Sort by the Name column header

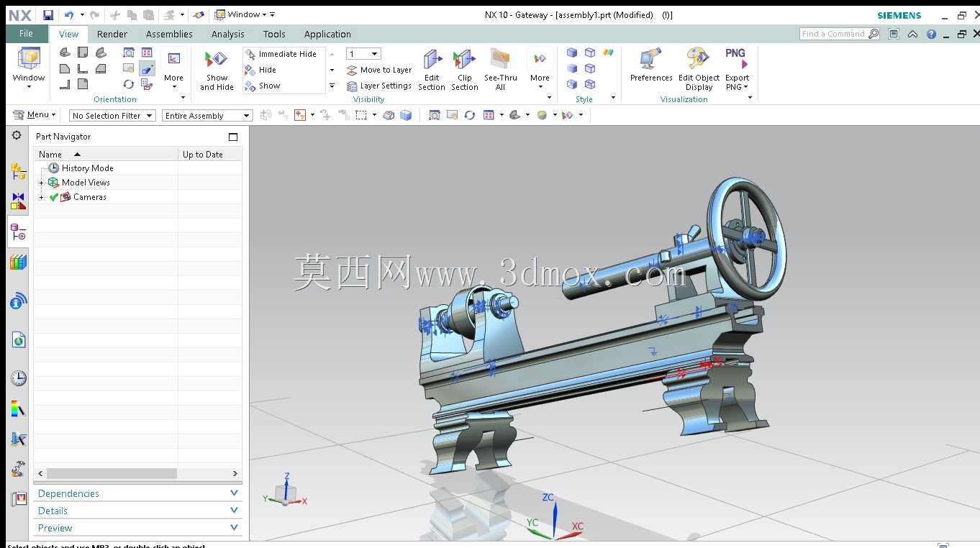[106, 154]
